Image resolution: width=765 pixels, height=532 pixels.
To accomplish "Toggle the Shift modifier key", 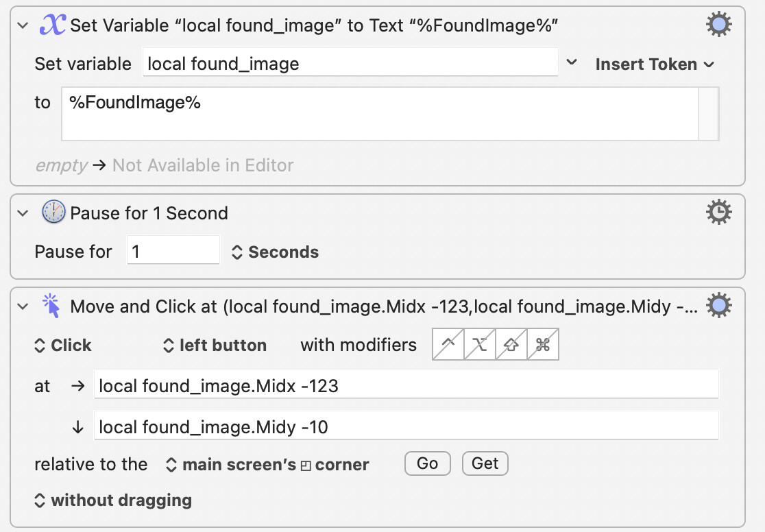I will [x=511, y=345].
